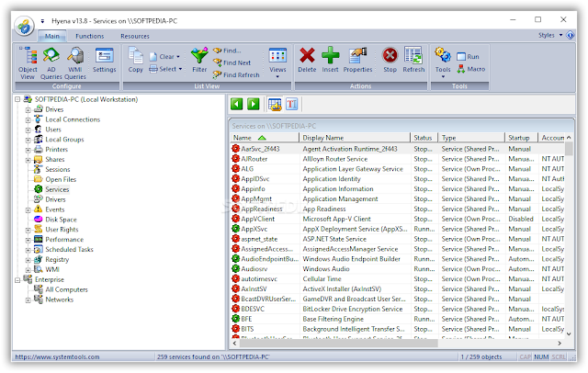Screen dimensions: 588x373
Task: Open WMI Queries tool
Action: click(75, 63)
